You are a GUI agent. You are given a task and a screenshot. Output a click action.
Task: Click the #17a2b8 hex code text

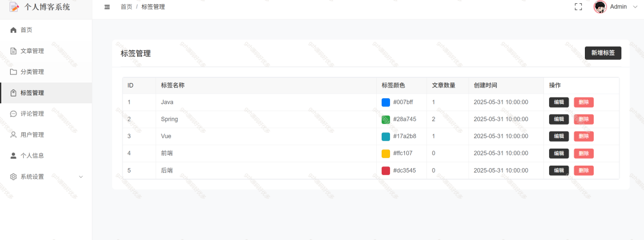404,136
